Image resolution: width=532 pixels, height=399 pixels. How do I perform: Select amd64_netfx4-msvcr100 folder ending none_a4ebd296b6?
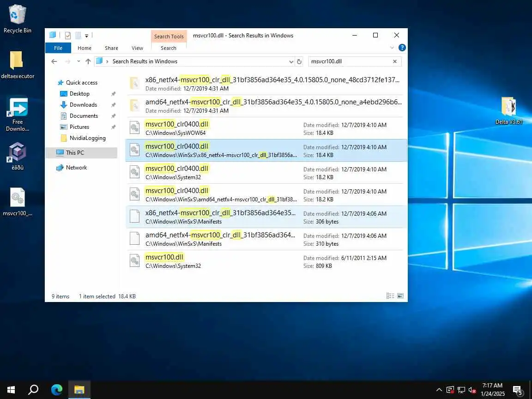pyautogui.click(x=266, y=106)
